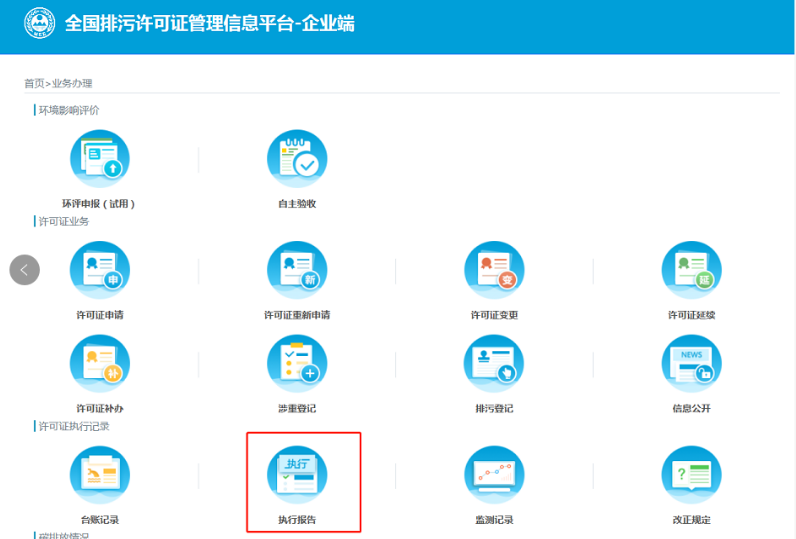Click the left arrow collapse button
Image resolution: width=796 pixels, height=539 pixels.
tap(25, 270)
